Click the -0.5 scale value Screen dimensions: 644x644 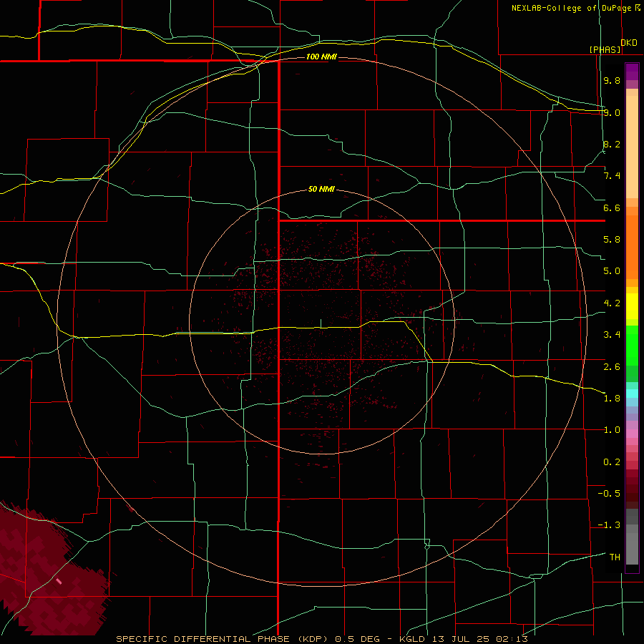[x=609, y=494]
